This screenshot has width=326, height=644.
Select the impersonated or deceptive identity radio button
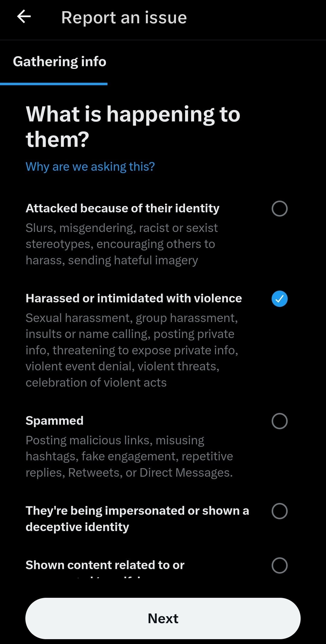(279, 511)
